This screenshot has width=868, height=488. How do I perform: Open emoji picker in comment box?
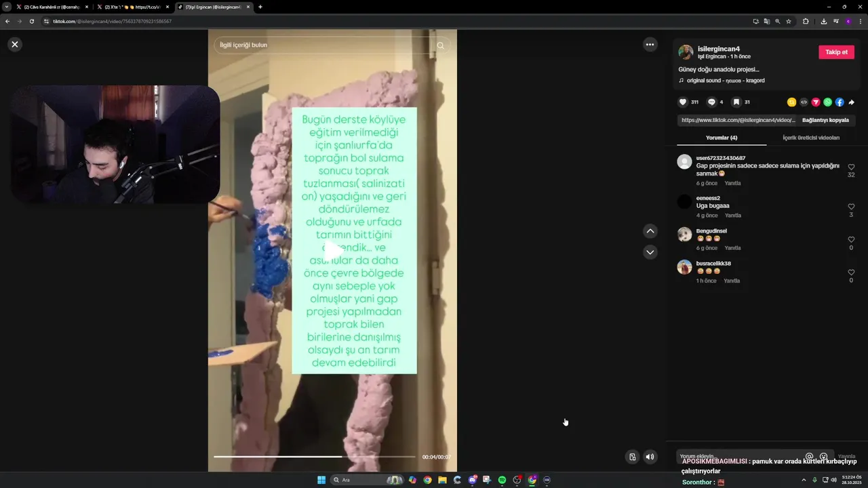(x=823, y=457)
